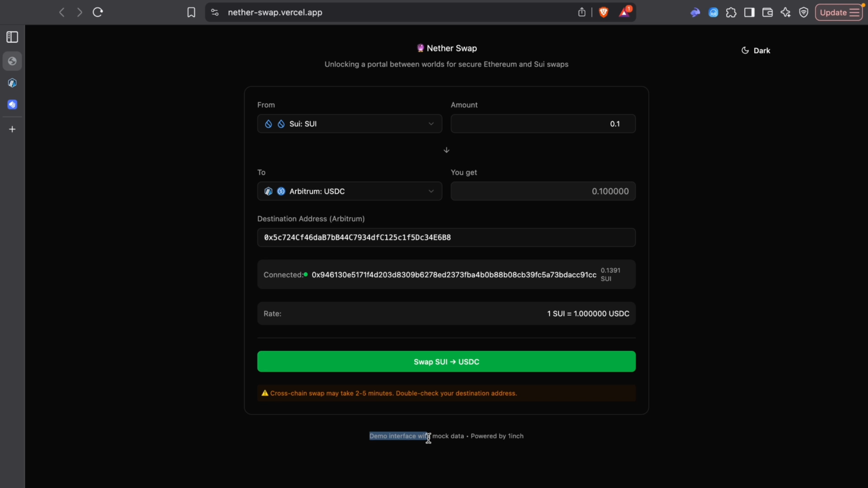This screenshot has width=868, height=488.
Task: Click site permissions icon in address bar
Action: coord(215,12)
